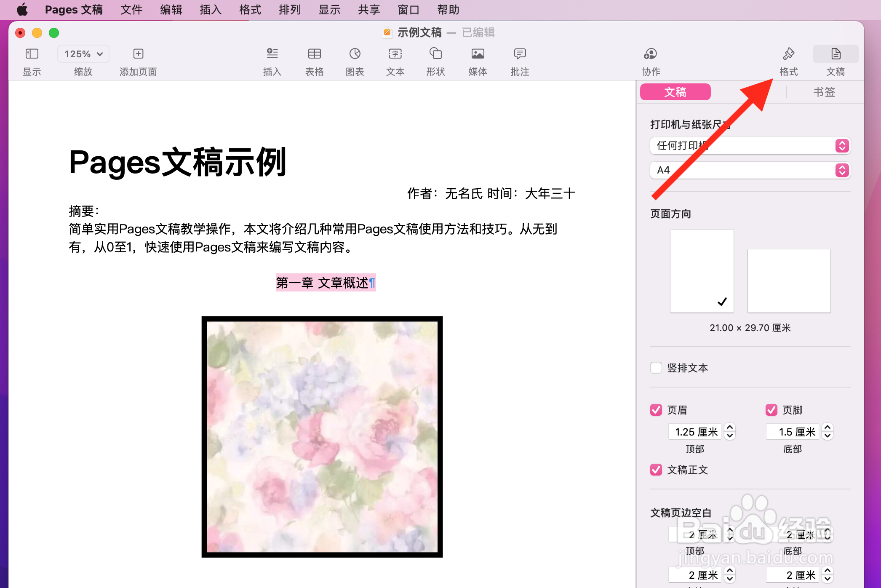881x588 pixels.
Task: Open the 共享 menu
Action: (x=369, y=9)
